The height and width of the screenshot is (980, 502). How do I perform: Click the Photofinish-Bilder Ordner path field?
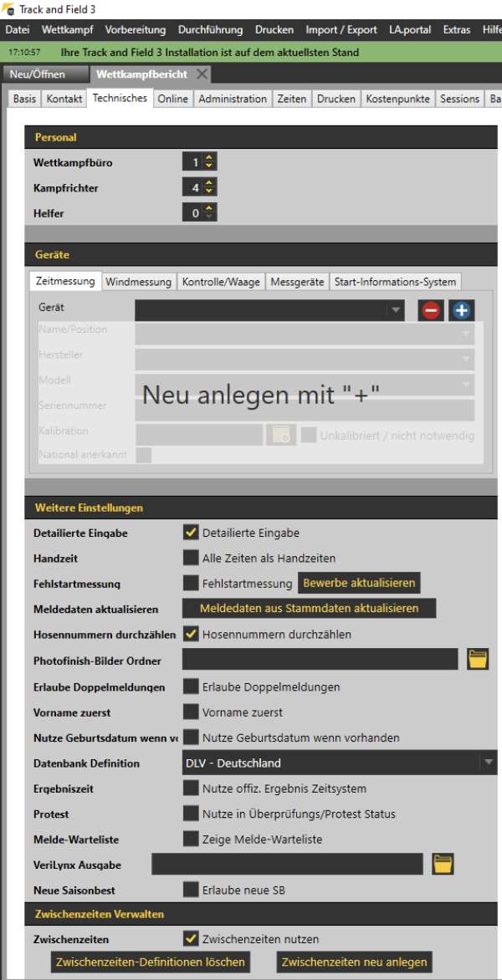pyautogui.click(x=320, y=660)
